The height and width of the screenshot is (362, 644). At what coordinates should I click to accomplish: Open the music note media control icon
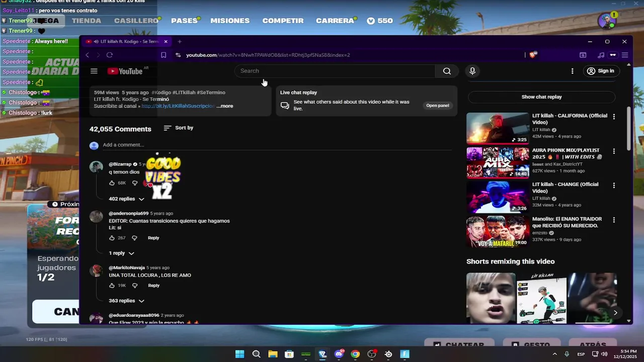pos(601,55)
